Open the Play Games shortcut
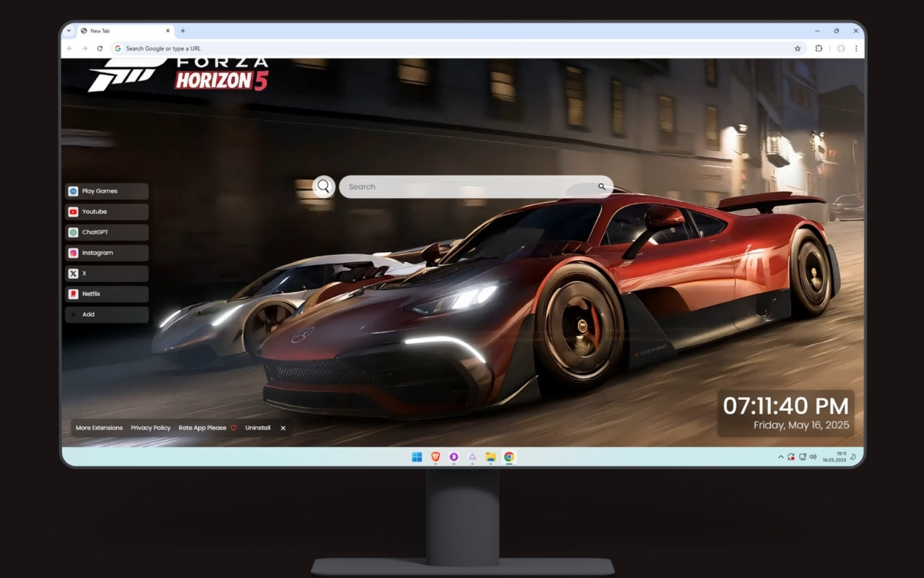Viewport: 924px width, 578px height. click(x=107, y=191)
